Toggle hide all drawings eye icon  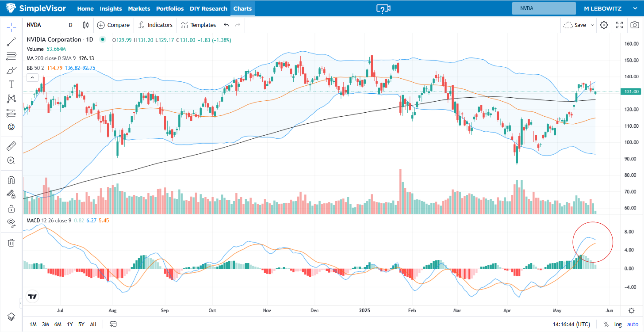(x=11, y=222)
